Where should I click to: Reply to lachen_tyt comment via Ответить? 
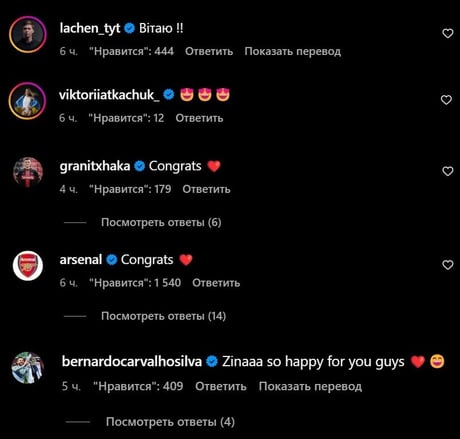point(209,51)
